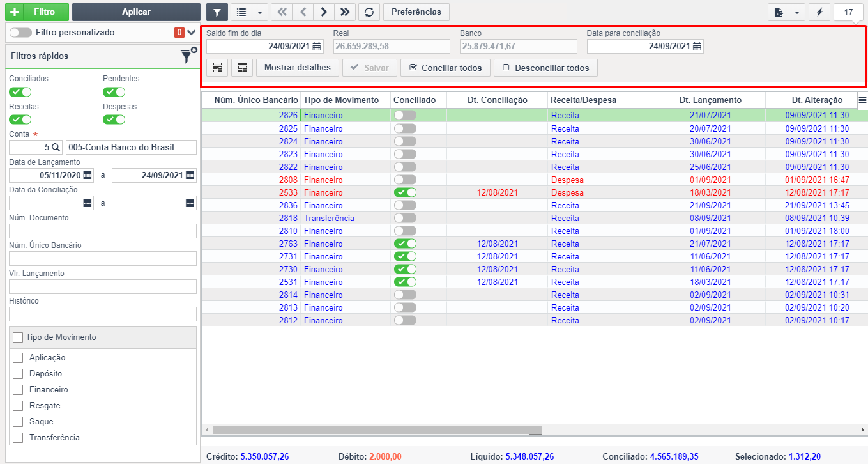868x464 pixels.
Task: Click the Núm. Documento input field
Action: point(103,231)
